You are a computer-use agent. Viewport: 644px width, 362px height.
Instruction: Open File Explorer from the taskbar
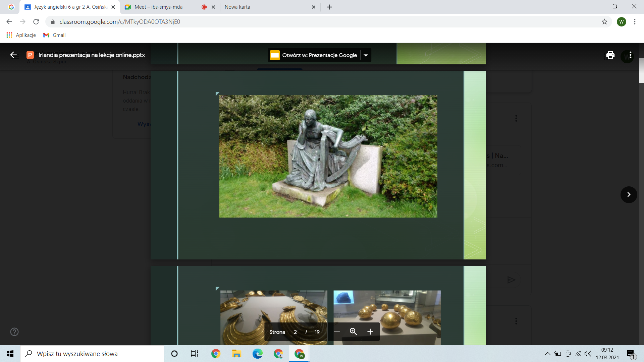(x=236, y=354)
